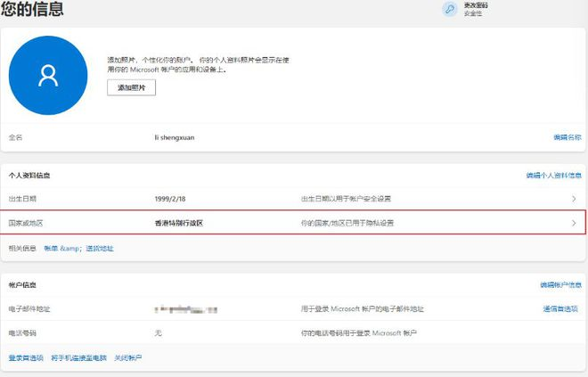The width and height of the screenshot is (588, 377).
Task: Click the 编辑帐户信息 link
Action: pos(560,284)
